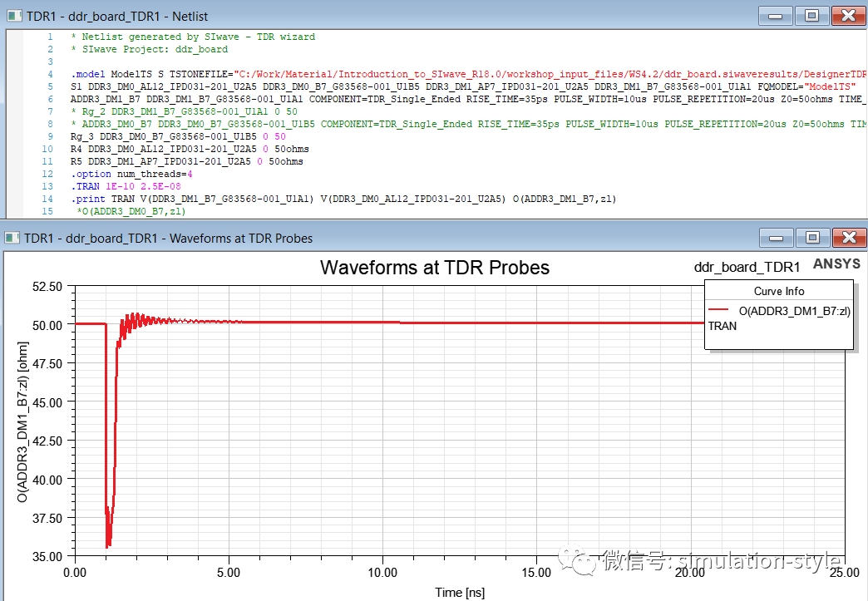Screen dimensions: 868x601
Task: Close the Waveforms at TDR Probes window
Action: tap(849, 238)
